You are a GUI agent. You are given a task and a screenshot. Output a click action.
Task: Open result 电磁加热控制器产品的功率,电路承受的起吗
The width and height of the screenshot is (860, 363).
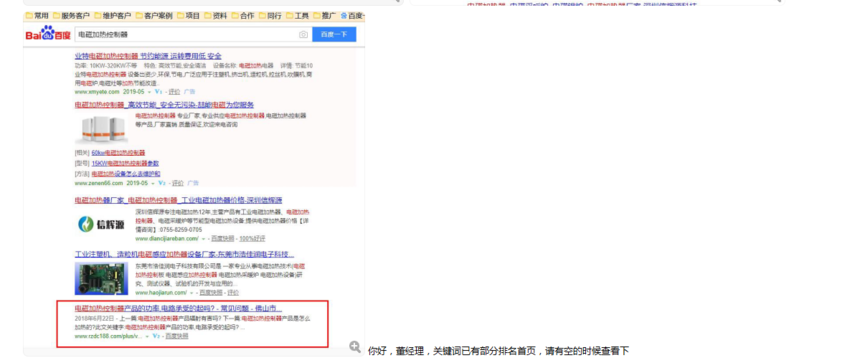[x=178, y=308]
